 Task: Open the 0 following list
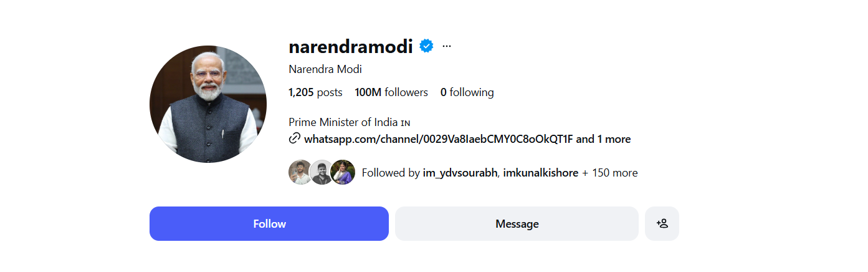(x=467, y=92)
